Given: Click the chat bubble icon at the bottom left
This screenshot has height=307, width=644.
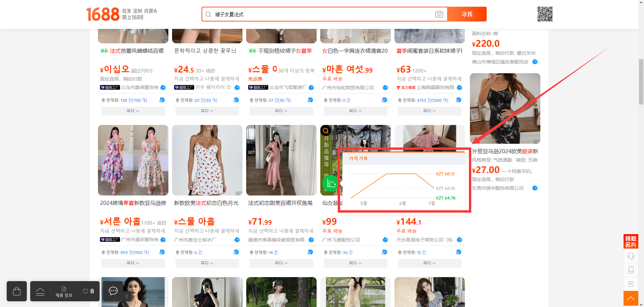Looking at the screenshot, I should click(x=113, y=291).
